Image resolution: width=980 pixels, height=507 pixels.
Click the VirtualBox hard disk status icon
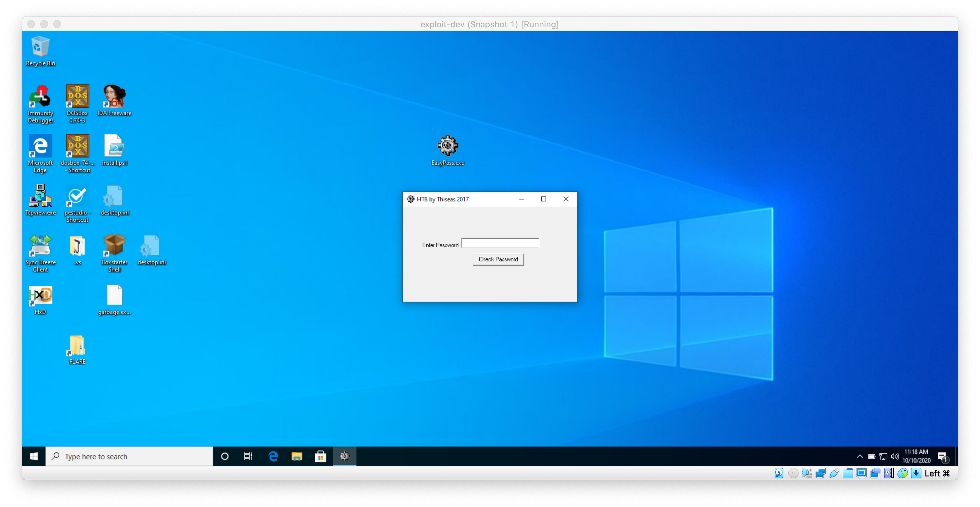779,473
